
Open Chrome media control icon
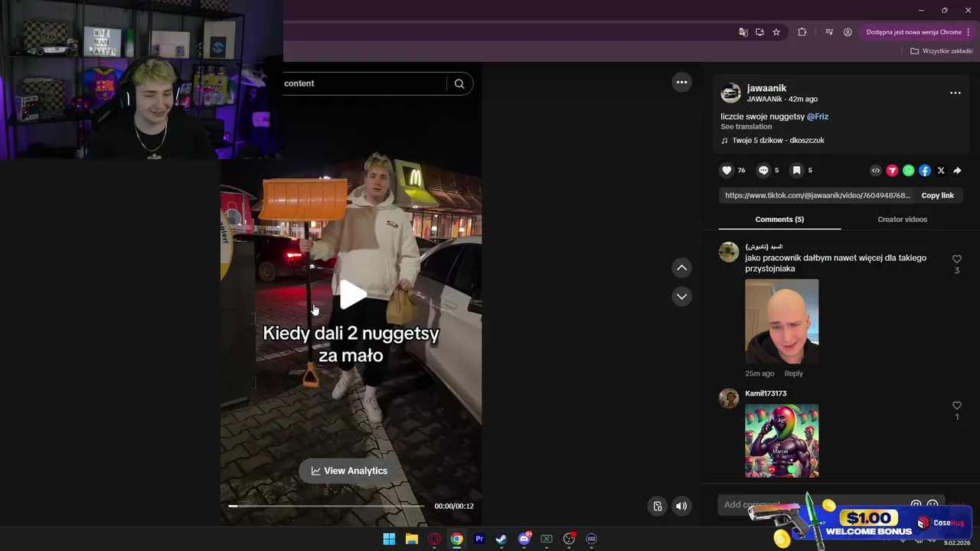point(829,32)
